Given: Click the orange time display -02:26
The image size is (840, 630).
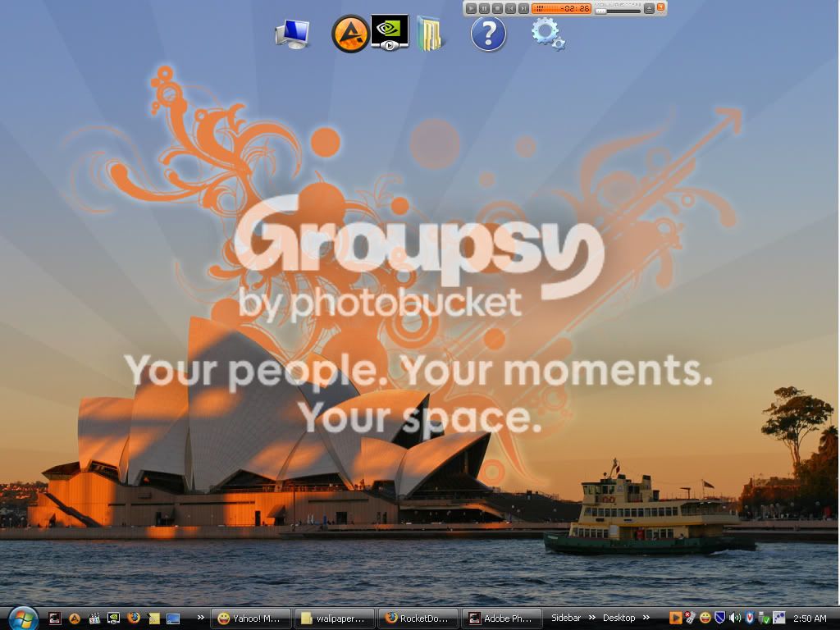Looking at the screenshot, I should [x=561, y=8].
